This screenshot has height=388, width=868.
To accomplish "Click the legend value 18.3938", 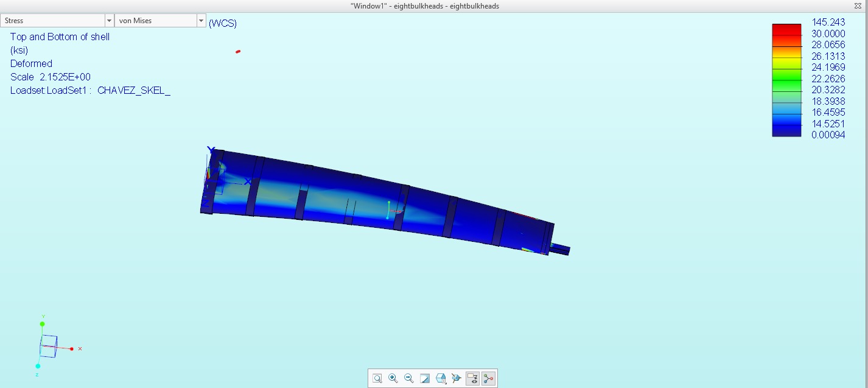I will tap(828, 101).
